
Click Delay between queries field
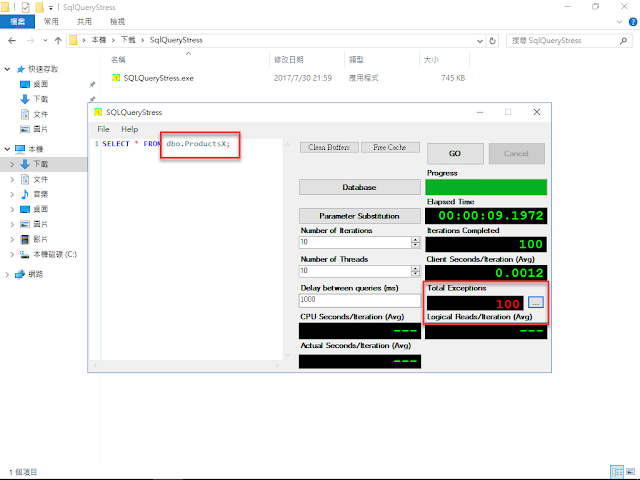[360, 300]
